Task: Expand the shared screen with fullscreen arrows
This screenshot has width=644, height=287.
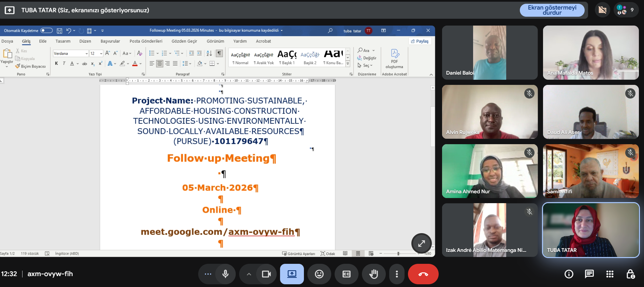Action: click(422, 243)
